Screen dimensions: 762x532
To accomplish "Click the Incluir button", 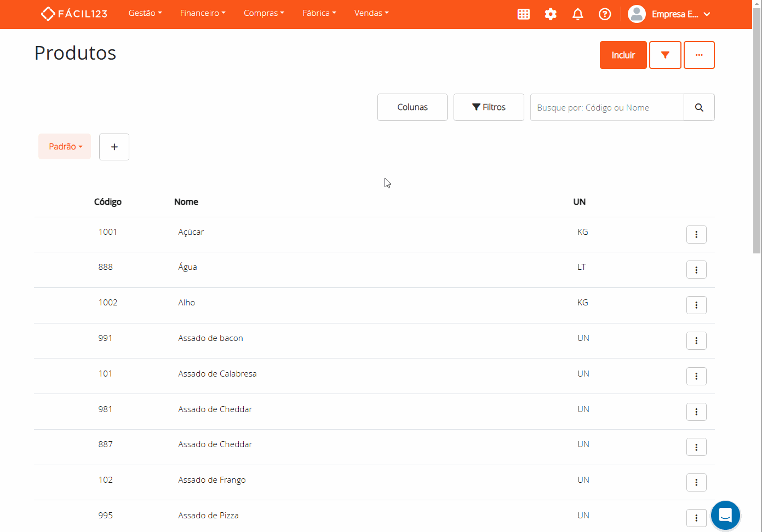I will [623, 55].
